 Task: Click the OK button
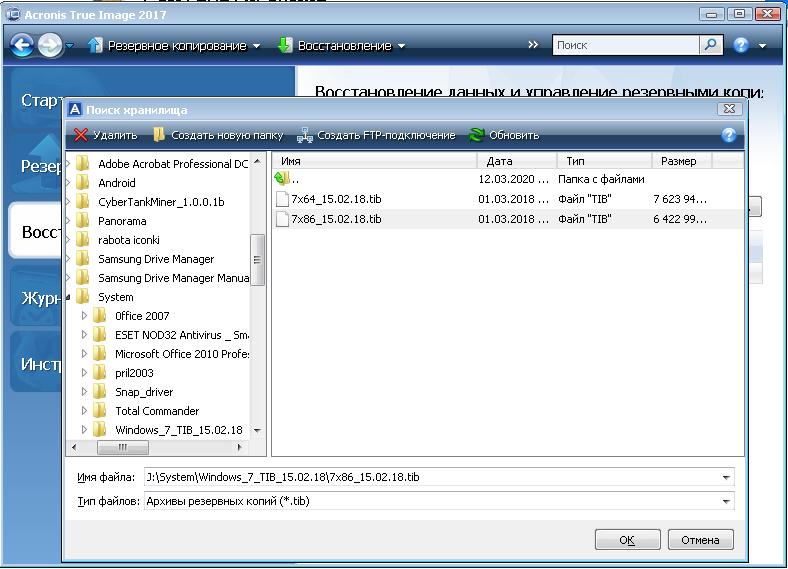click(x=627, y=540)
